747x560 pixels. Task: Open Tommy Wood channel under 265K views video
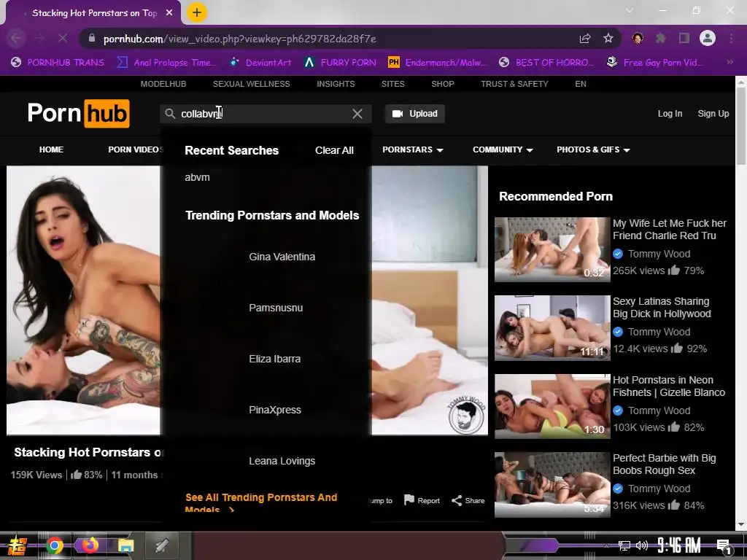[x=659, y=254]
